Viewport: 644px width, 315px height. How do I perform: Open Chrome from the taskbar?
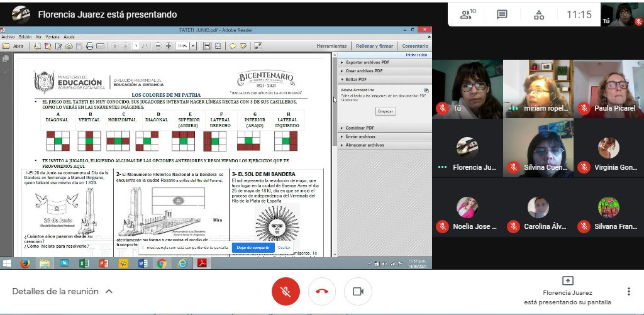pyautogui.click(x=162, y=263)
